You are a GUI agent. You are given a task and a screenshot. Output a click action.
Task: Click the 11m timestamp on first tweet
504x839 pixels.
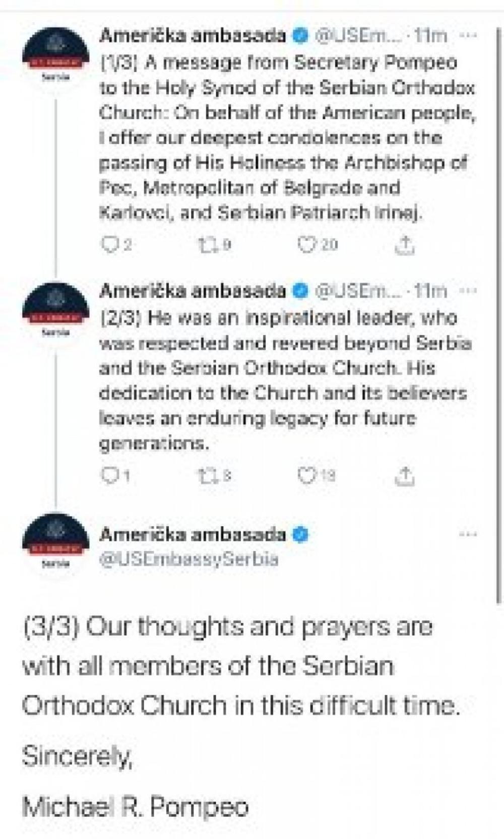430,36
